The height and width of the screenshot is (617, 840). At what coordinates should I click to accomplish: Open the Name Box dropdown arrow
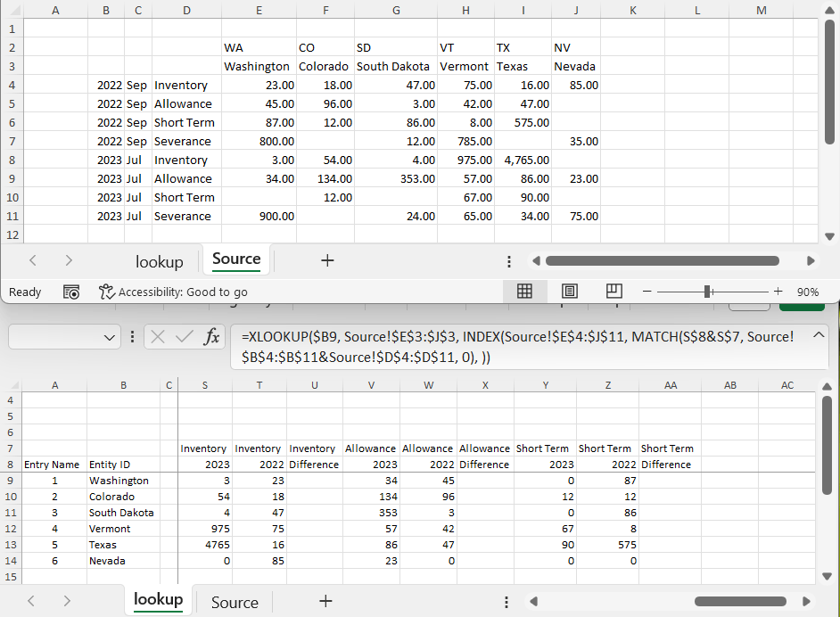pyautogui.click(x=108, y=337)
